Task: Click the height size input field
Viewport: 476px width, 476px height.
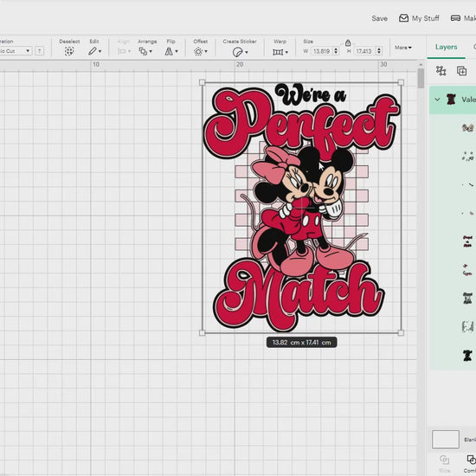Action: coord(364,51)
